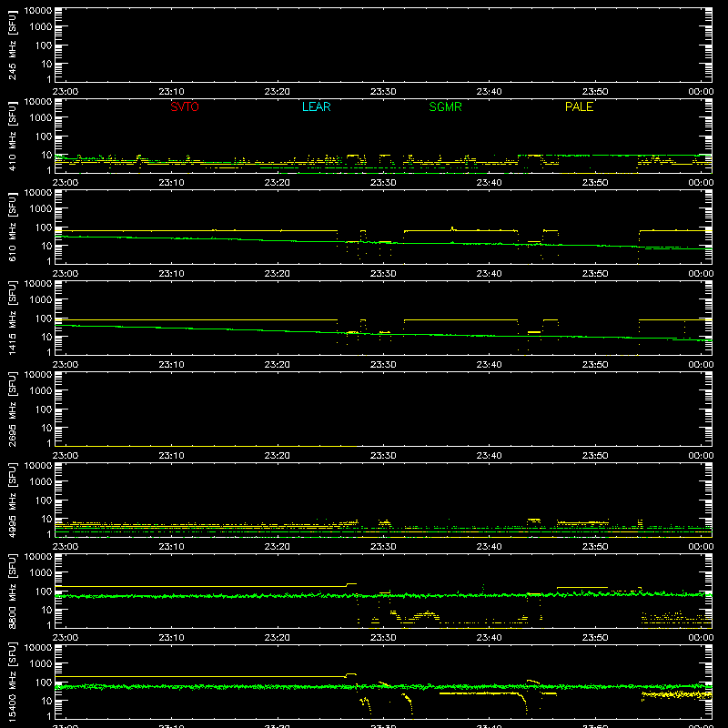Click the 1000 tick on 410 MHz axis
The width and height of the screenshot is (728, 728).
pos(41,118)
